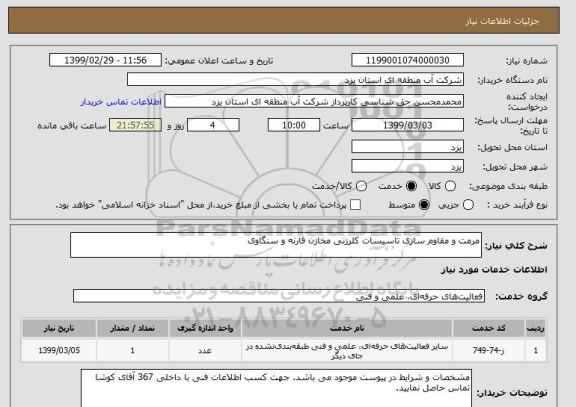
Task: Click the remaining days field showing 4
Action: 213,125
